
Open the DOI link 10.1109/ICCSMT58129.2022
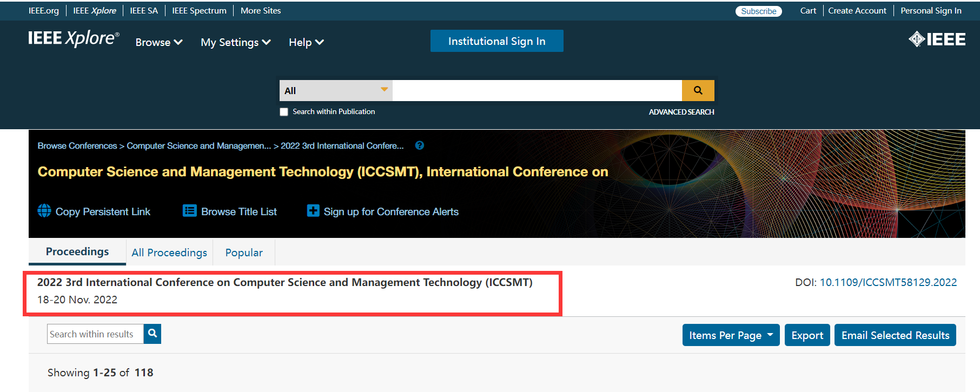888,282
